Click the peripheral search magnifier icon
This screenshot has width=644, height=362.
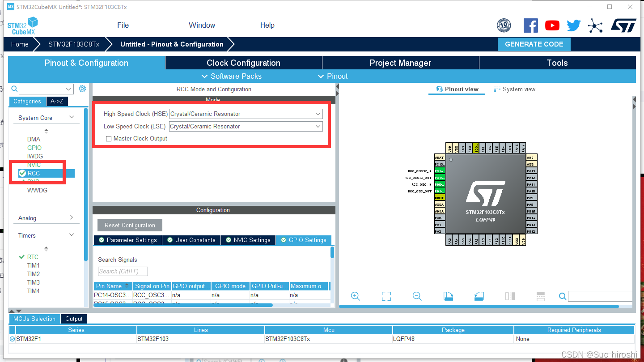pyautogui.click(x=14, y=89)
